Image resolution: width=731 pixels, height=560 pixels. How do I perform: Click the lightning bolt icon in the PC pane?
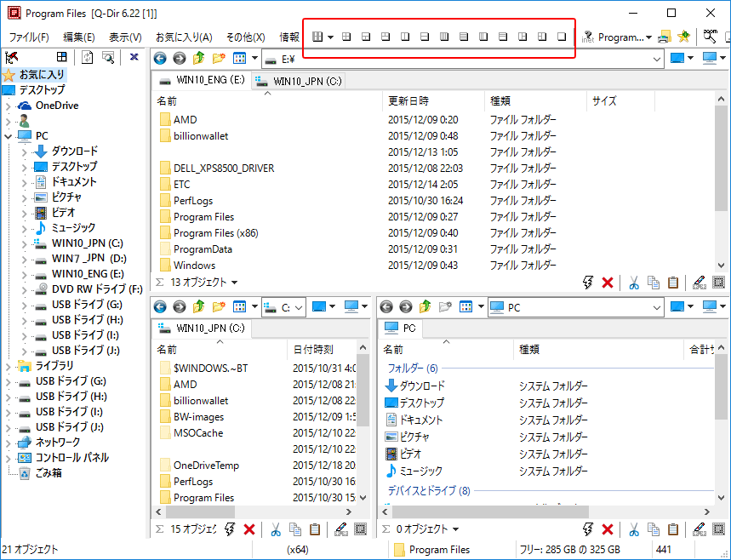click(x=588, y=529)
